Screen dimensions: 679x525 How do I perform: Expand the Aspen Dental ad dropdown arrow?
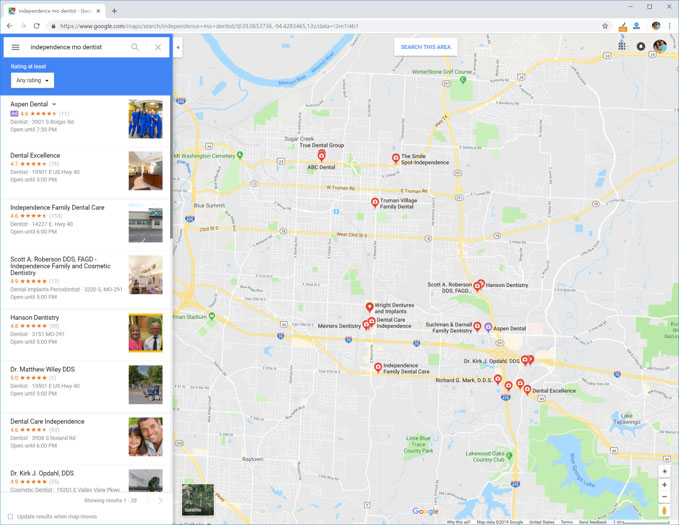pyautogui.click(x=55, y=105)
